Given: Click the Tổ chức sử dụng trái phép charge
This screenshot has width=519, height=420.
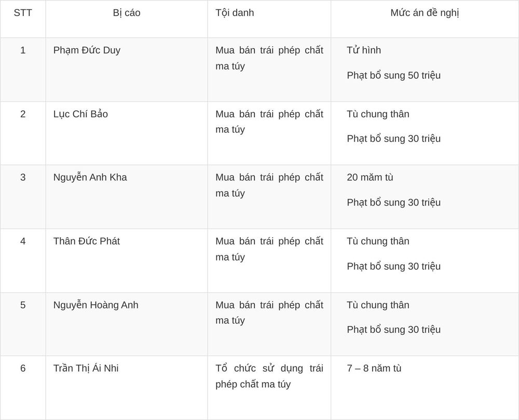Looking at the screenshot, I should coord(269,376).
